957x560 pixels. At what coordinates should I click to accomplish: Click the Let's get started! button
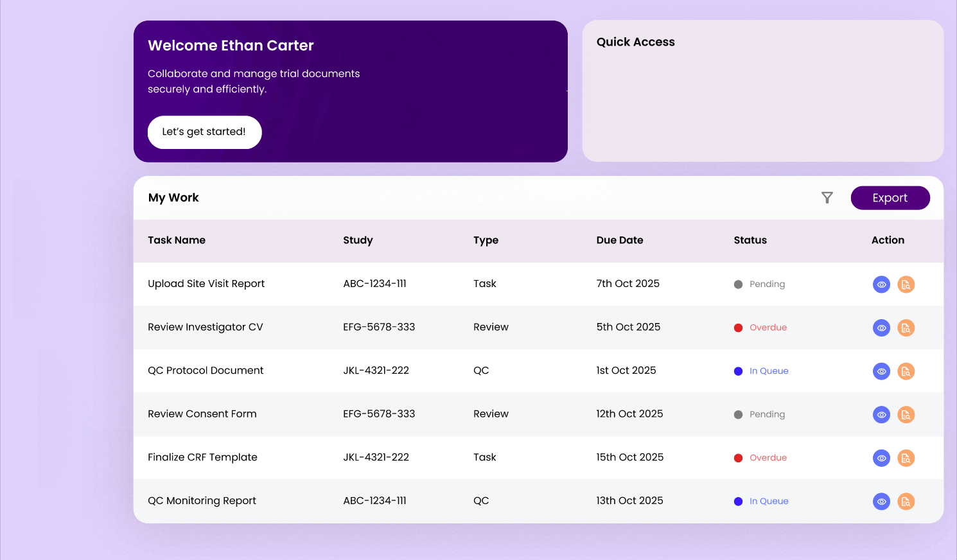[x=204, y=132]
